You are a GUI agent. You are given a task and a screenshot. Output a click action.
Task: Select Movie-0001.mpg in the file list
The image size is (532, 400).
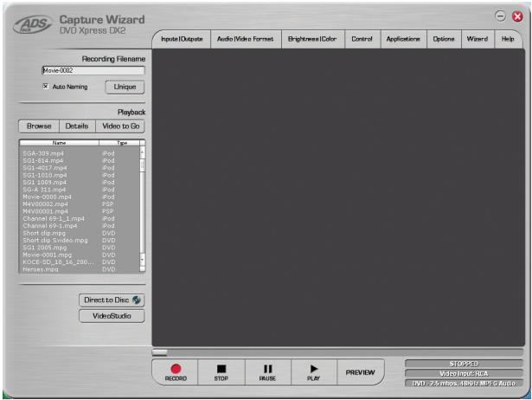(x=80, y=255)
